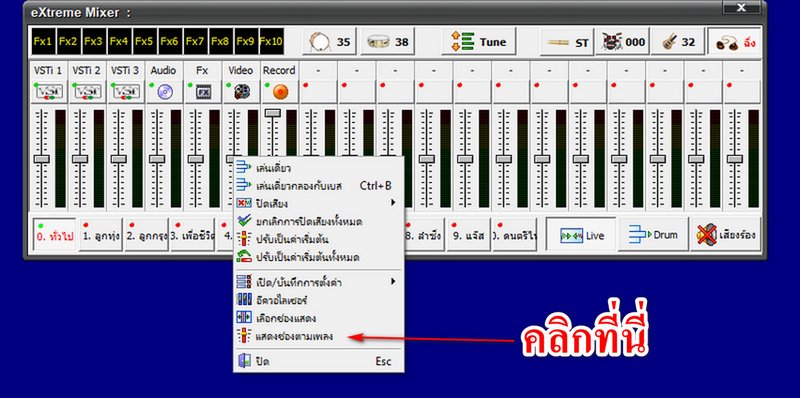
Task: Click the Record channel fader knob
Action: click(272, 112)
